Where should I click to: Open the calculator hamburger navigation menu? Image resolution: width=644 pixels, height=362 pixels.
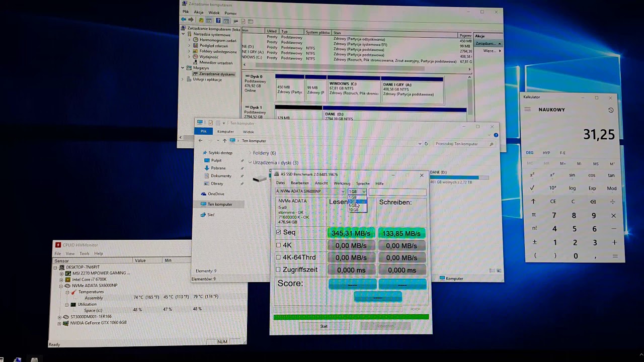click(x=528, y=110)
